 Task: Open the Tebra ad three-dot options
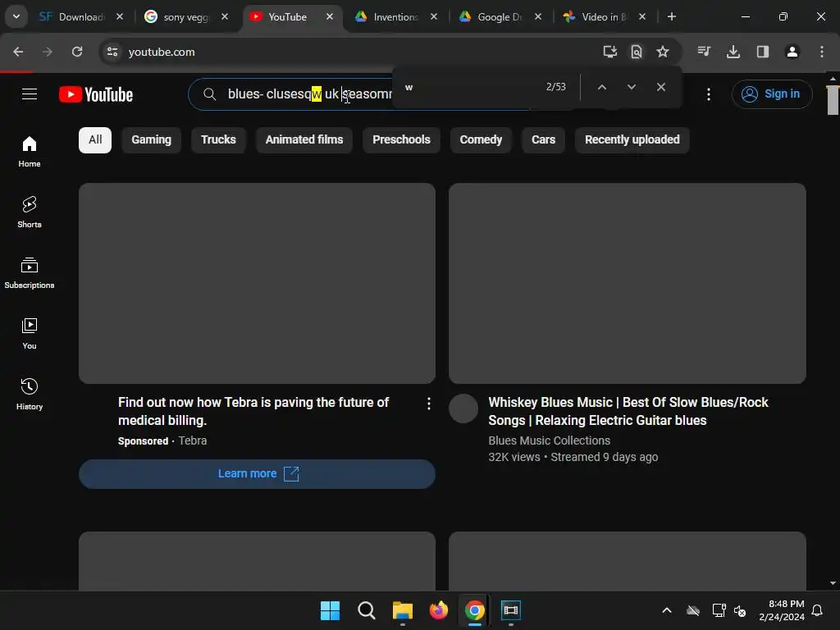[x=428, y=404]
